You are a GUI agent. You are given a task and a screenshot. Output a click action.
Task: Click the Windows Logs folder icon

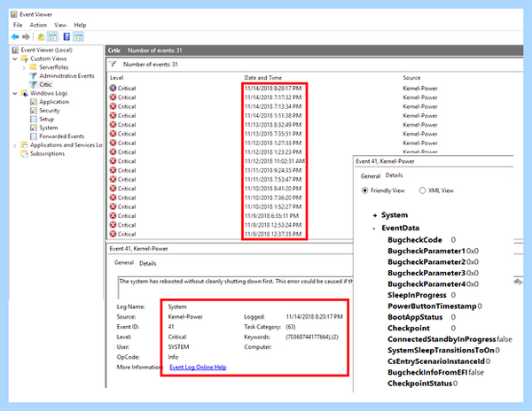[24, 93]
